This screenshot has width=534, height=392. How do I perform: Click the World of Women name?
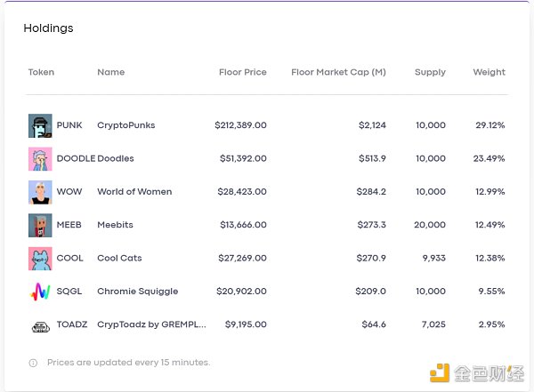click(134, 192)
